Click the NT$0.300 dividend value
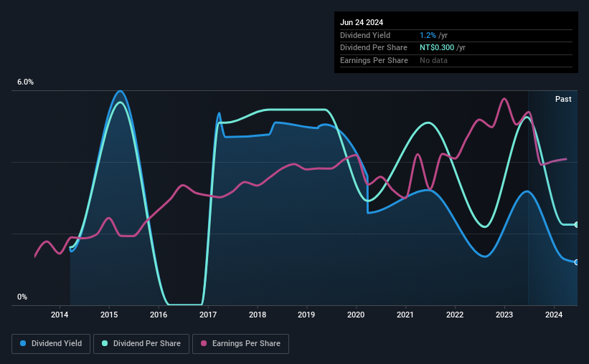This screenshot has width=589, height=364. tap(437, 48)
